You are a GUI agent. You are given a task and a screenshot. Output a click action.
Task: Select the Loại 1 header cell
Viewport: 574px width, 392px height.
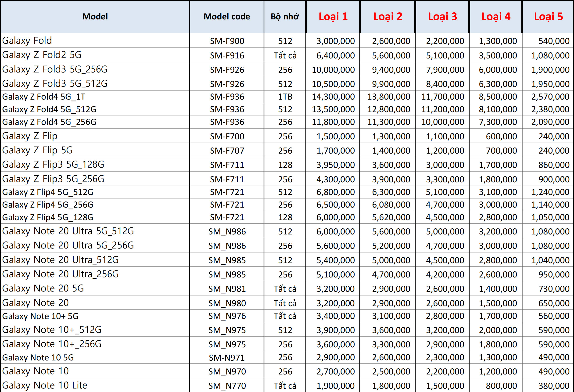333,17
